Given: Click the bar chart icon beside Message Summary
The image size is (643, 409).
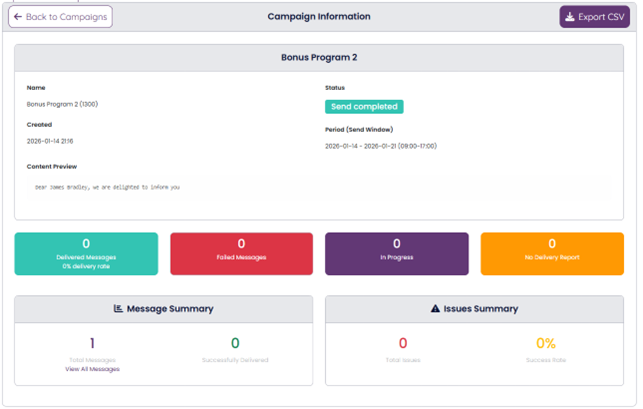Looking at the screenshot, I should point(118,309).
